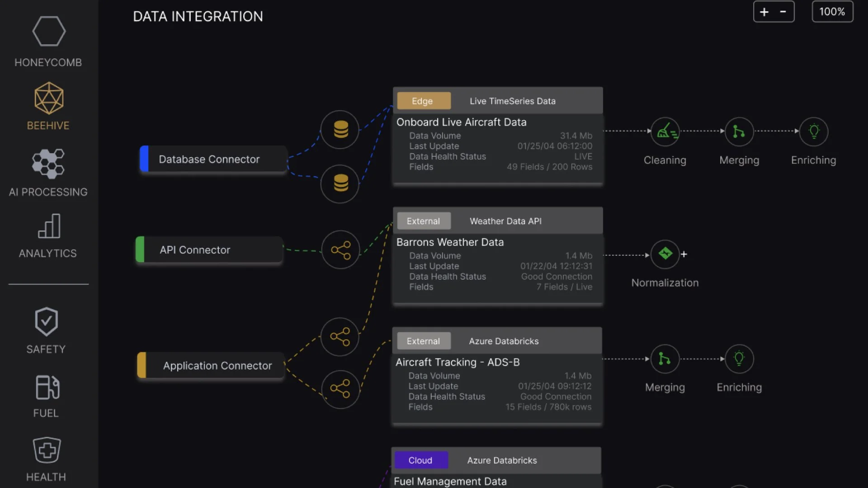Open the AI Processing icon

(x=48, y=164)
